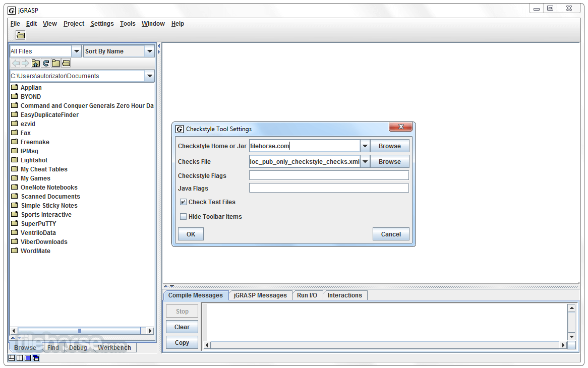The image size is (588, 368).
Task: Open the Window menu
Action: coord(153,24)
